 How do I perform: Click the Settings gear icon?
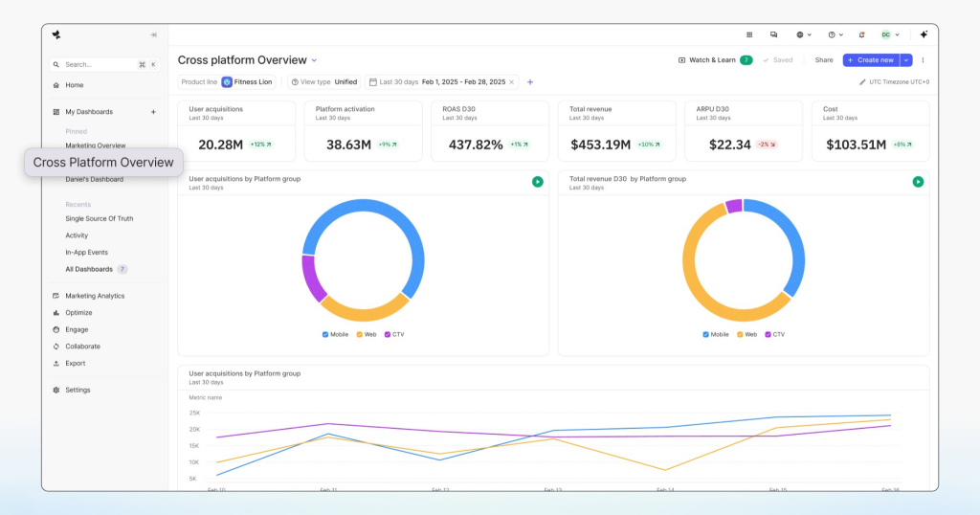click(x=56, y=390)
